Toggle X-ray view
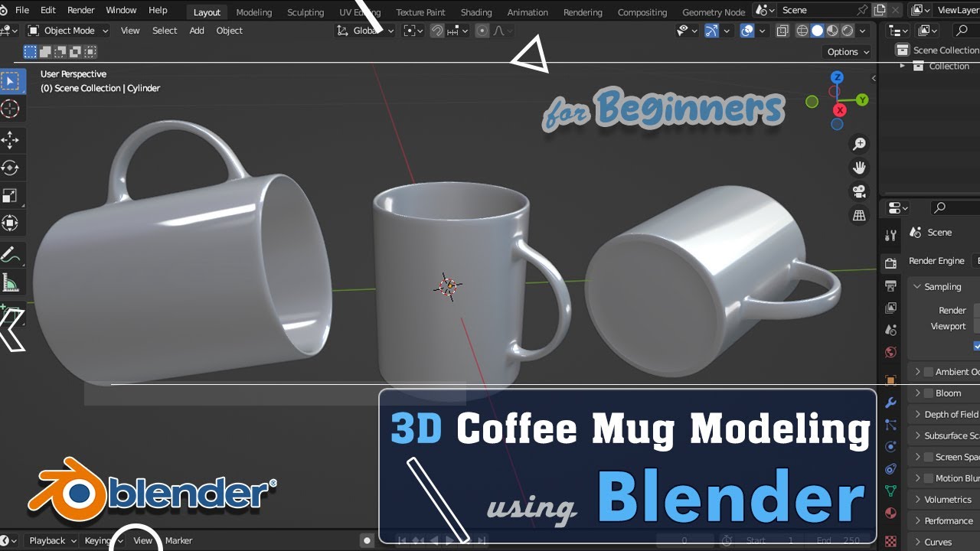The width and height of the screenshot is (980, 551). coord(782,31)
